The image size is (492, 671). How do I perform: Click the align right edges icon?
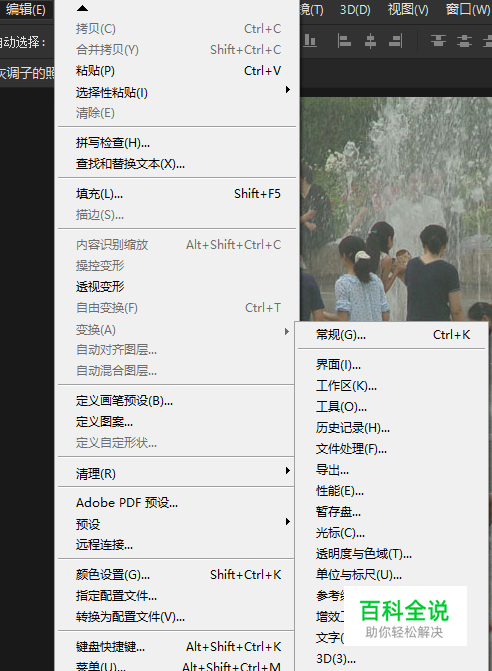[x=395, y=41]
